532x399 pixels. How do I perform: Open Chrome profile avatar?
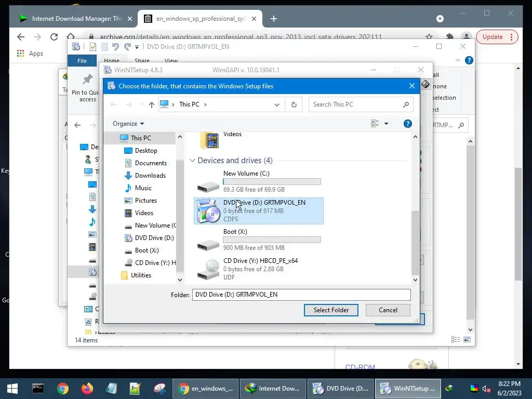pos(467,37)
